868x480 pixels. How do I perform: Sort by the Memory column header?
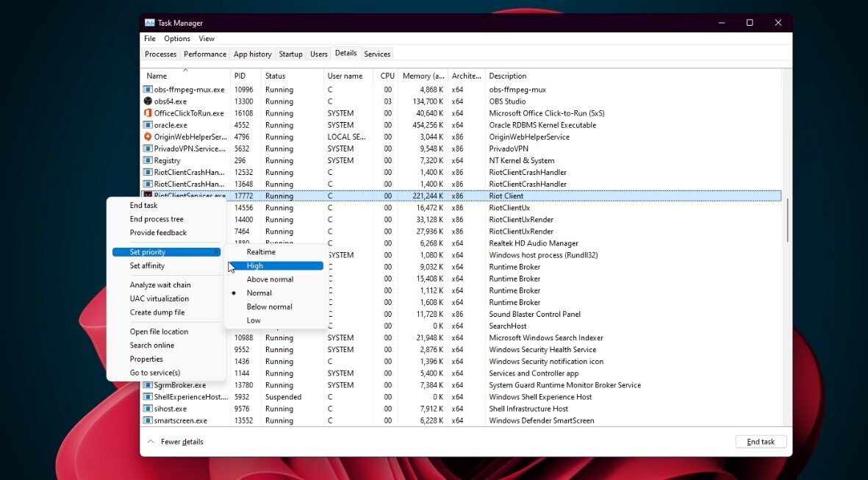423,76
